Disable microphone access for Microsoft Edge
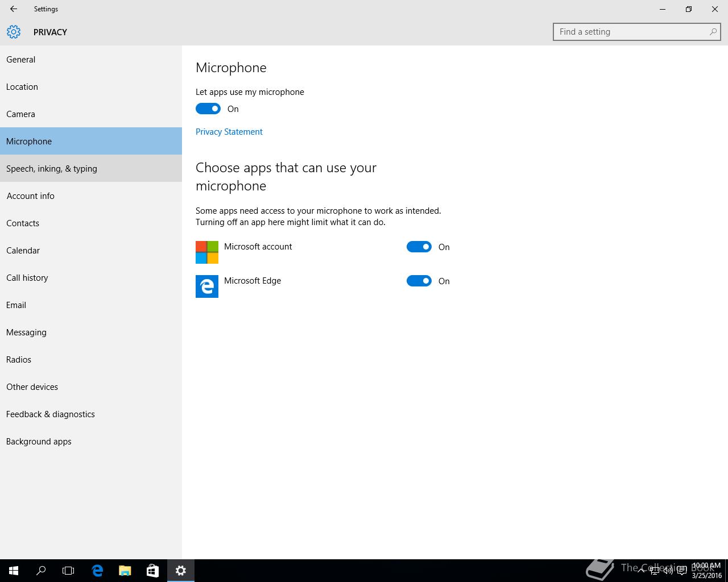 (419, 281)
